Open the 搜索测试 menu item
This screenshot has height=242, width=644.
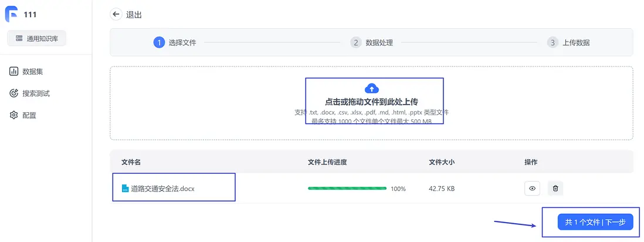click(36, 93)
